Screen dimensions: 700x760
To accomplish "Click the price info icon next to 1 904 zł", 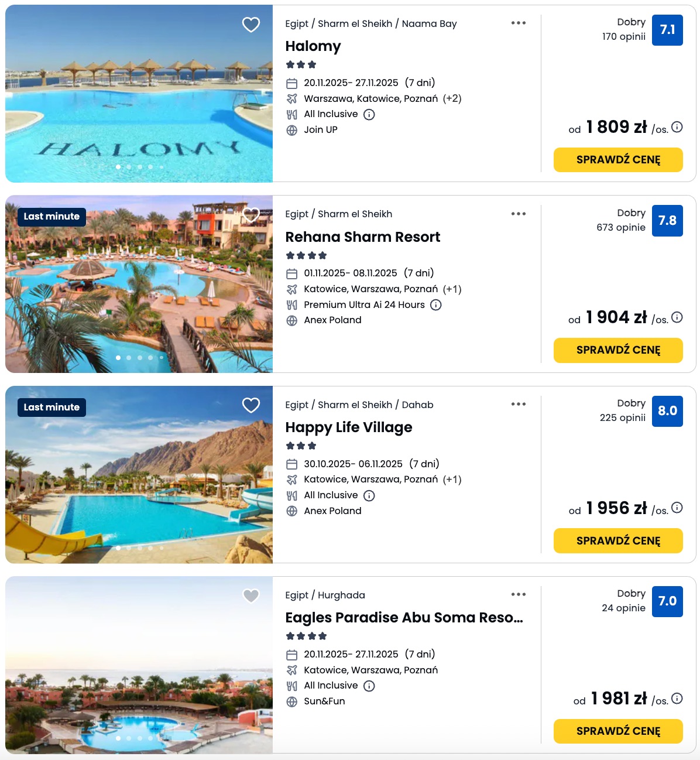I will click(677, 317).
